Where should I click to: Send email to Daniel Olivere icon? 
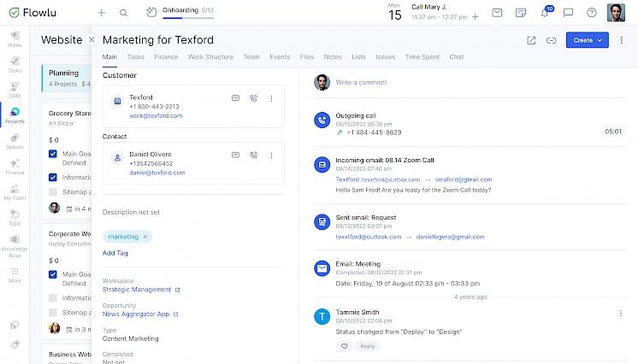pyautogui.click(x=235, y=155)
